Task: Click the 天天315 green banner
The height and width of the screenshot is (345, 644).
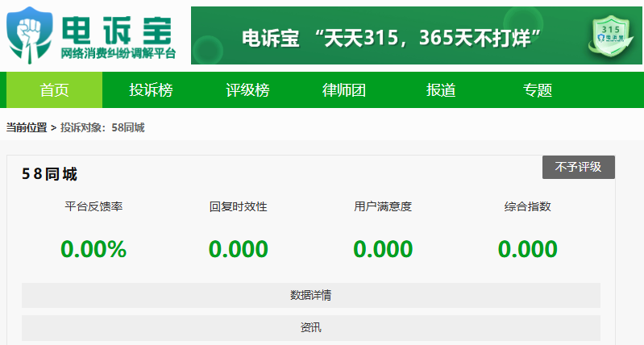Action: click(x=417, y=35)
